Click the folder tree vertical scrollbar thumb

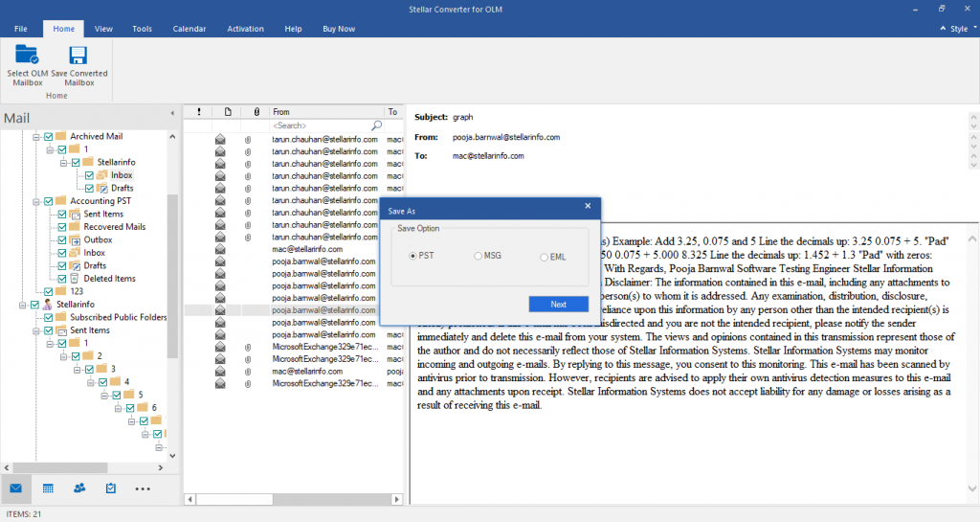click(x=172, y=275)
